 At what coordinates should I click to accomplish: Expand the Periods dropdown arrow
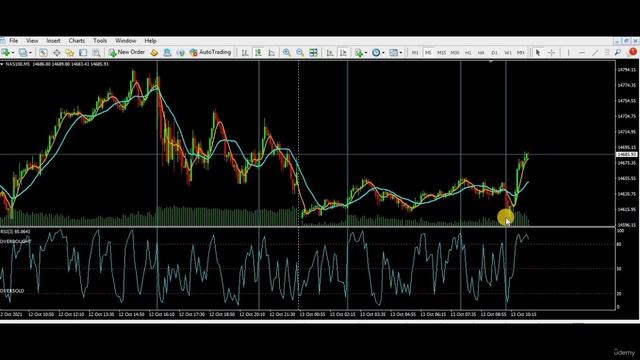click(383, 53)
